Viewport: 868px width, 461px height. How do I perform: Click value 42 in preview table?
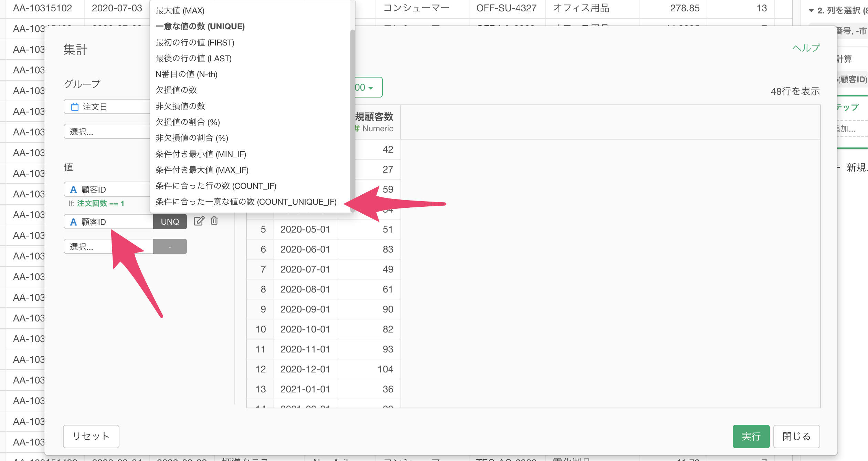388,149
